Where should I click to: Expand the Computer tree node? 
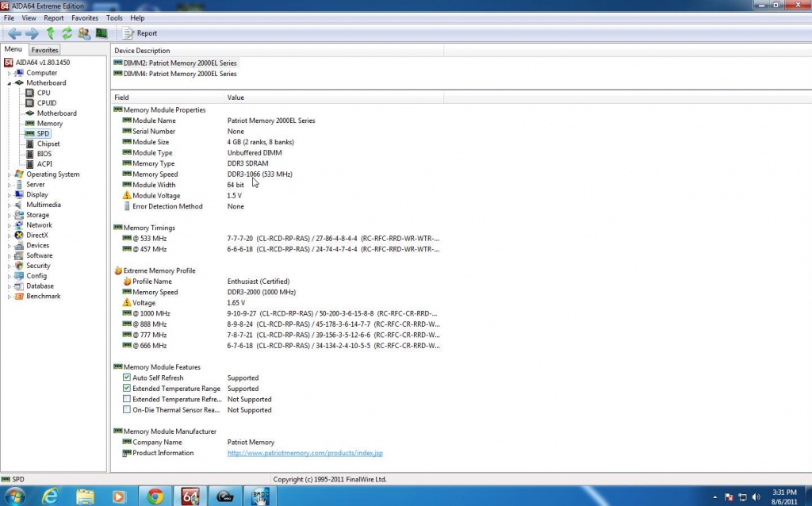(x=10, y=73)
